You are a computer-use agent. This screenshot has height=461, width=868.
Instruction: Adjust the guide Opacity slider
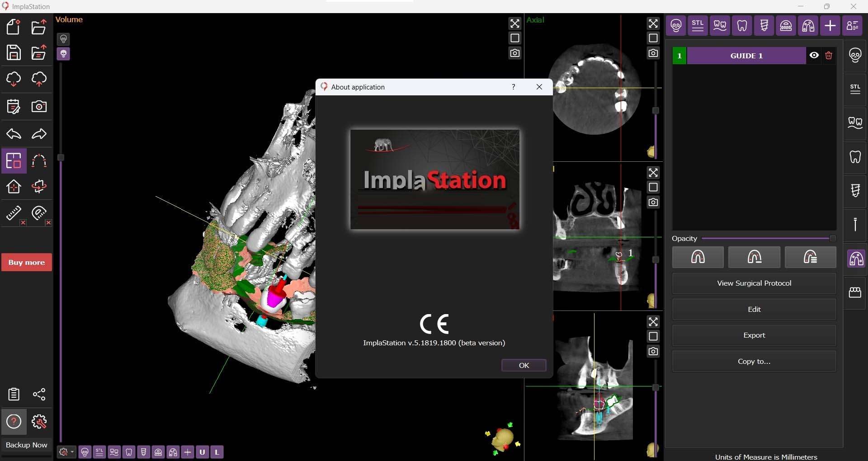(833, 239)
